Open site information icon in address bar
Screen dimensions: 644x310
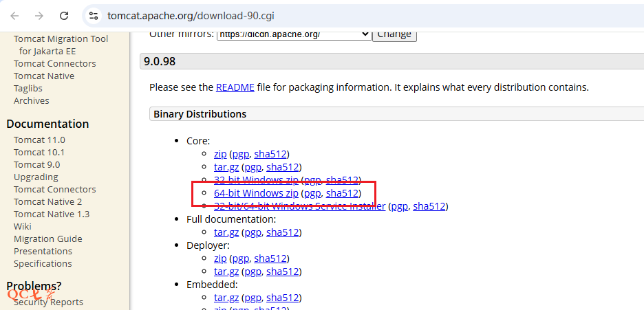tap(94, 15)
